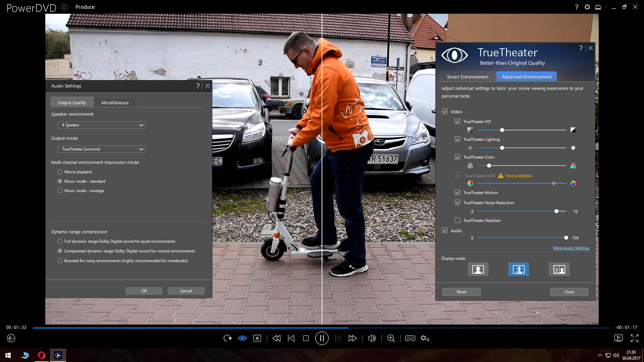
Task: Toggle the Audio checkbox
Action: click(x=445, y=230)
